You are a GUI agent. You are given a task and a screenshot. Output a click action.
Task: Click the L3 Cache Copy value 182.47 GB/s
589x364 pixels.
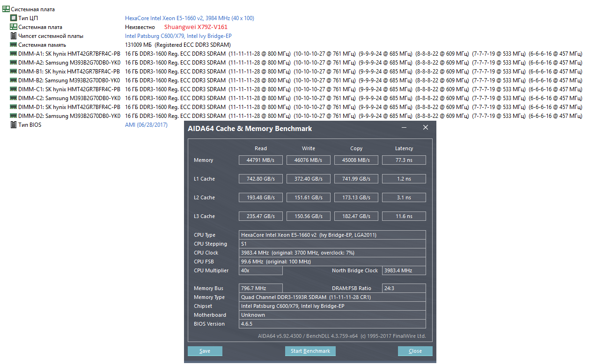pos(356,216)
